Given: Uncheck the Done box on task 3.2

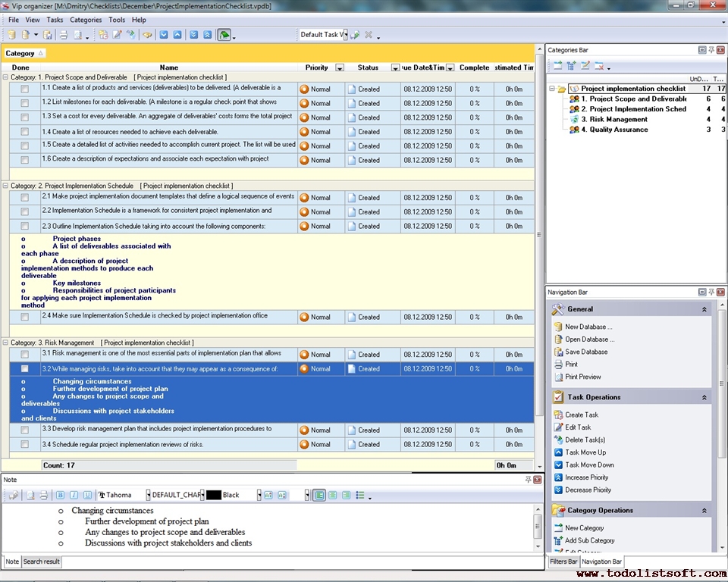Looking at the screenshot, I should (24, 368).
